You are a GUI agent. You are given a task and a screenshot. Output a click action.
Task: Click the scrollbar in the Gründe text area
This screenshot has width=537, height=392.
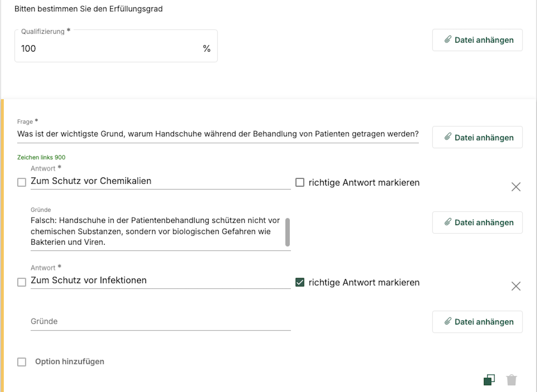pyautogui.click(x=287, y=232)
